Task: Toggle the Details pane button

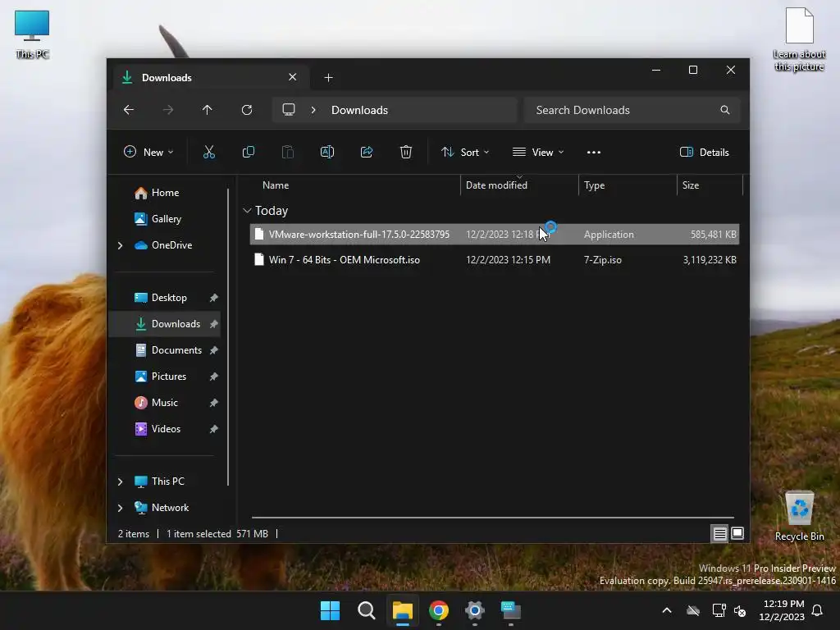Action: (704, 152)
